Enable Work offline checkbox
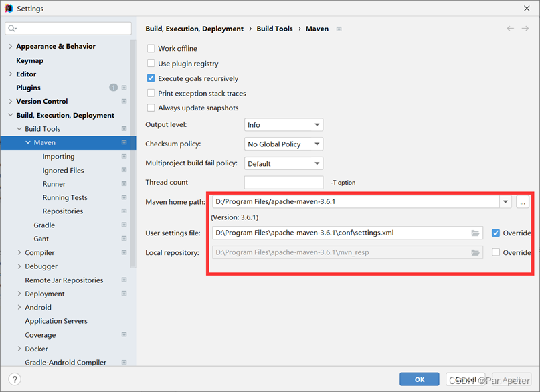The width and height of the screenshot is (540, 392). pyautogui.click(x=151, y=49)
